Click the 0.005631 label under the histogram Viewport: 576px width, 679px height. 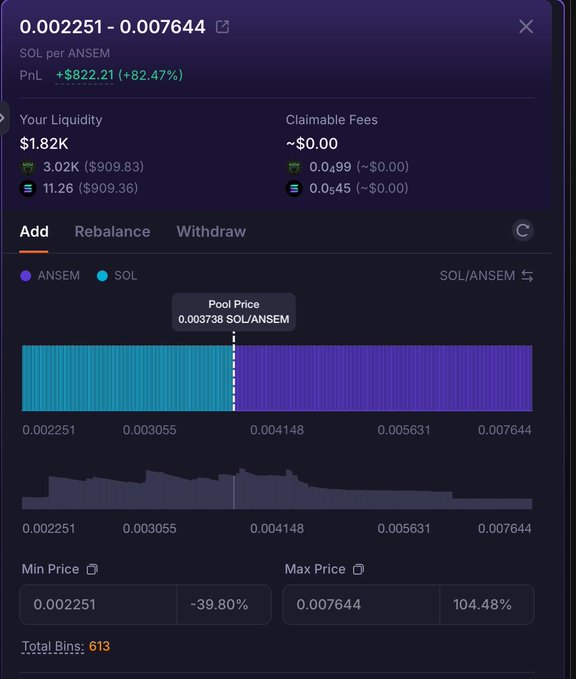tap(404, 529)
